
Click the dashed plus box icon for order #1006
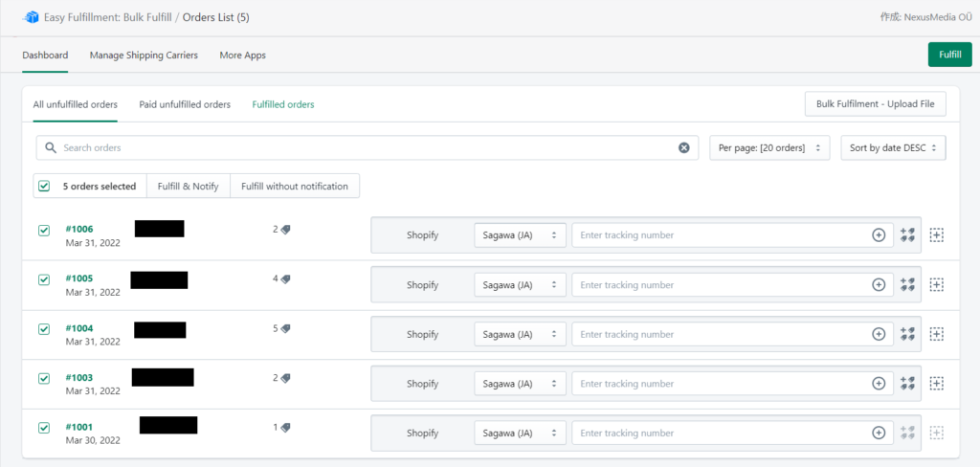(x=936, y=235)
